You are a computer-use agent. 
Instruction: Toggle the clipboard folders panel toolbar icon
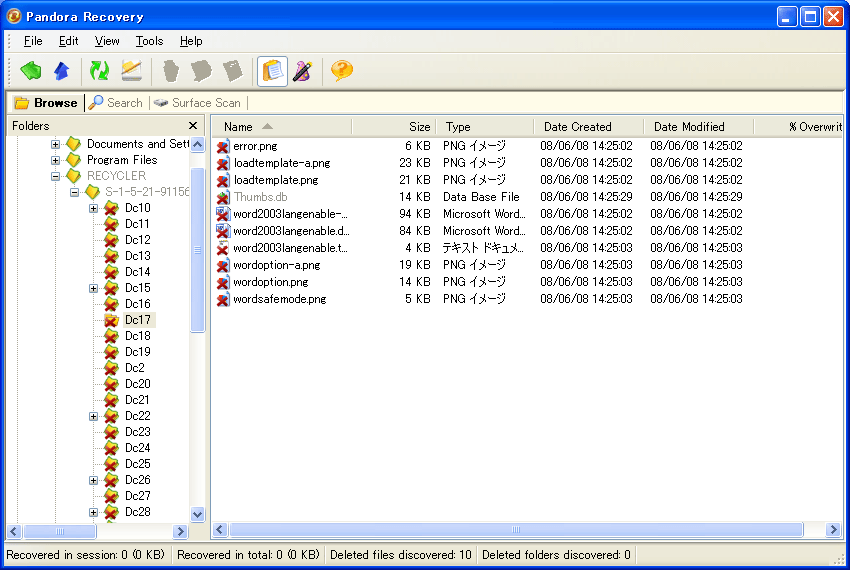click(x=273, y=71)
